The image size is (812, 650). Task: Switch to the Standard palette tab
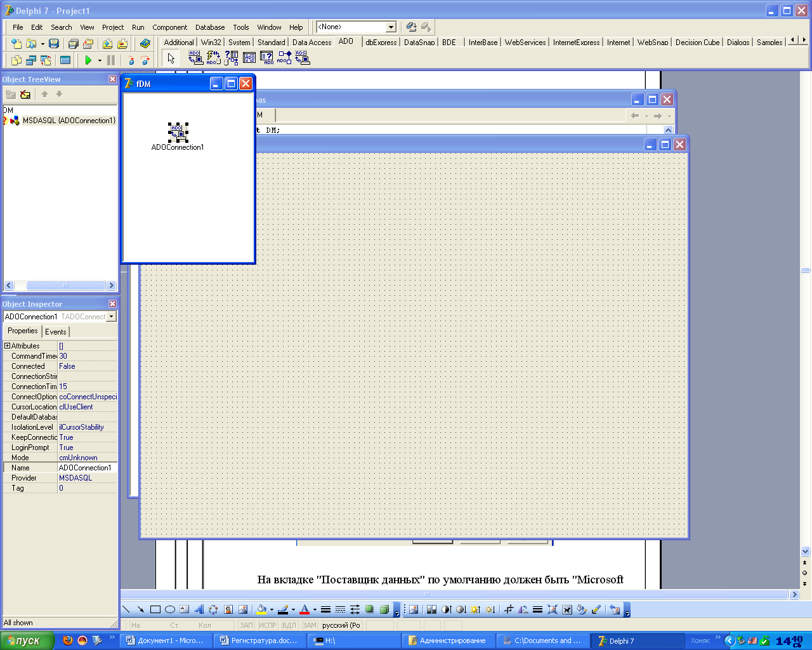(271, 43)
